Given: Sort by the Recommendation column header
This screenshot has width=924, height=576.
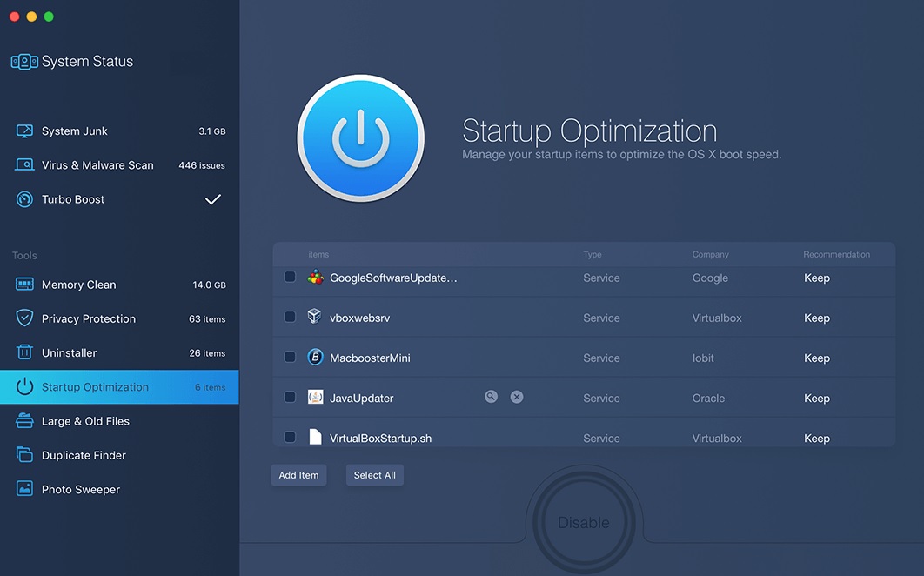Looking at the screenshot, I should click(836, 254).
